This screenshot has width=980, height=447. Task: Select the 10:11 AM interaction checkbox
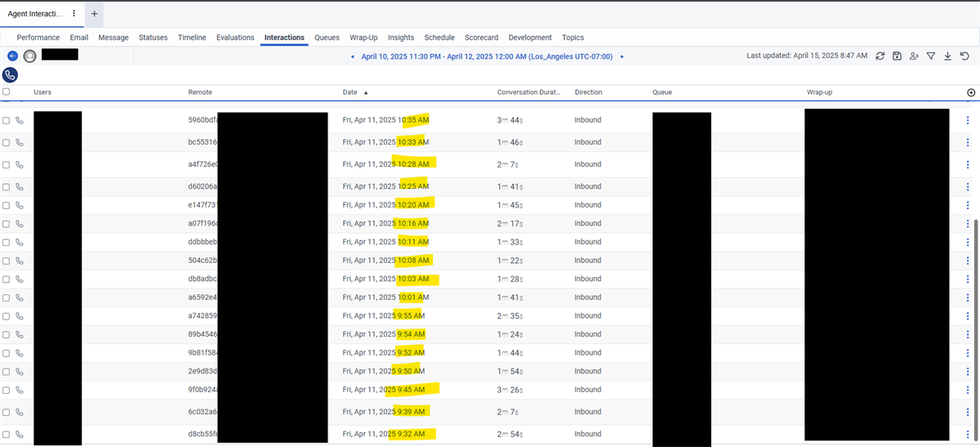tap(7, 242)
